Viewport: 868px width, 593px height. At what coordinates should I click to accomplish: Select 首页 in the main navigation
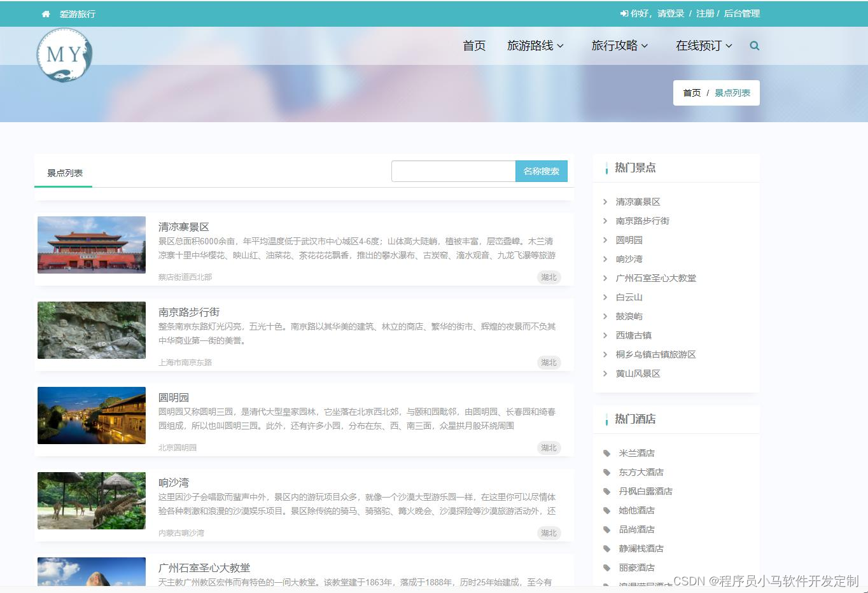(473, 45)
